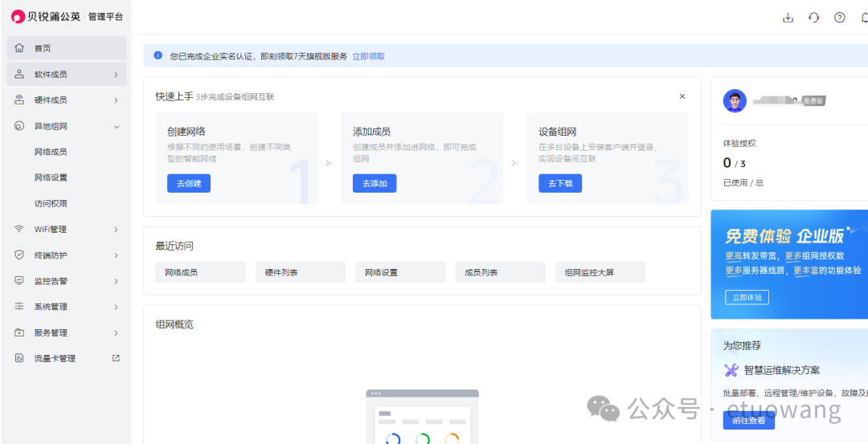Click the user avatar picture
The image size is (868, 444).
(735, 100)
